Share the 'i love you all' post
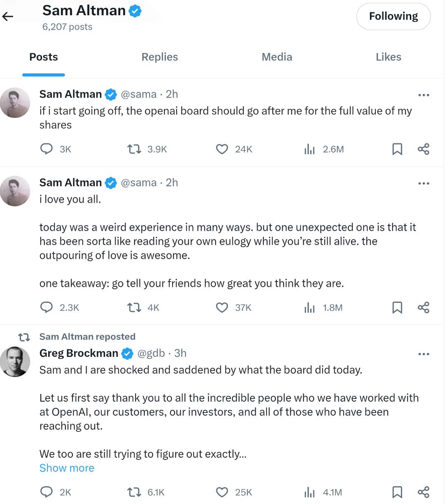This screenshot has height=504, width=445. [x=424, y=307]
